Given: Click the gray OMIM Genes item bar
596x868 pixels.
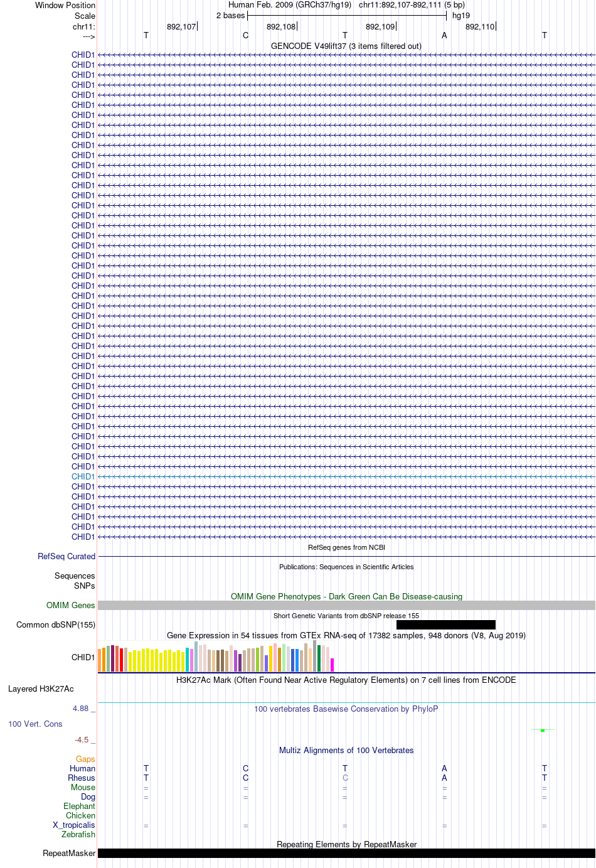Looking at the screenshot, I should pyautogui.click(x=346, y=605).
